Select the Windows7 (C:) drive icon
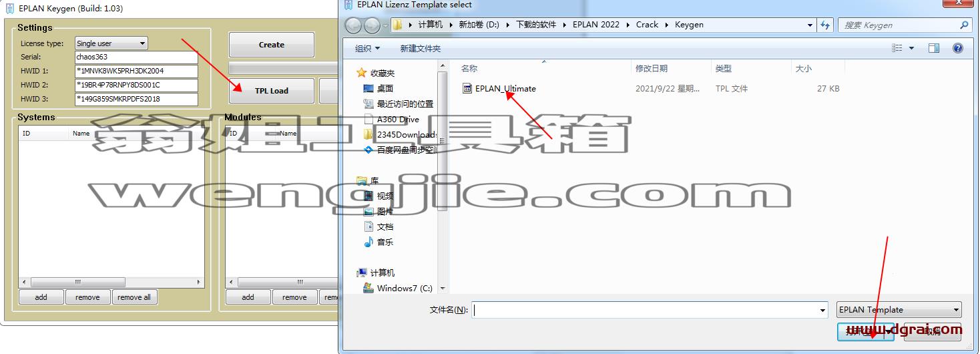Screen dimensions: 980x354 pyautogui.click(x=368, y=288)
